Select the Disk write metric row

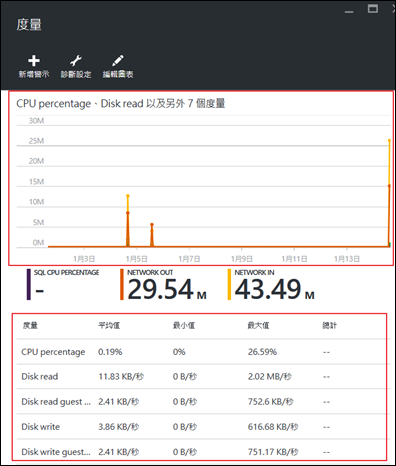203,426
